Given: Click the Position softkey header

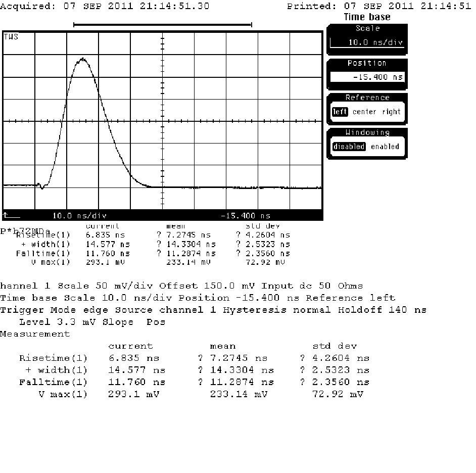Looking at the screenshot, I should point(367,63).
